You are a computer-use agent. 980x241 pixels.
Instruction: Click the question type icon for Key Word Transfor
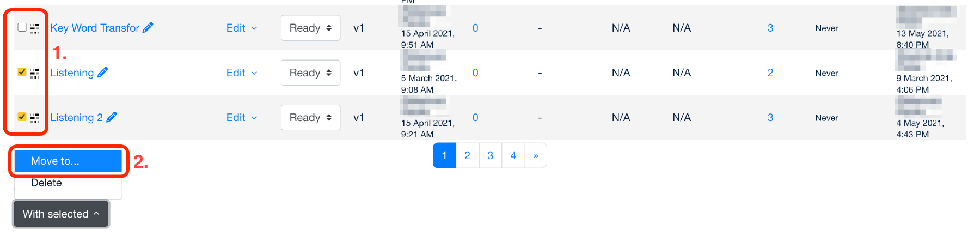[x=34, y=28]
